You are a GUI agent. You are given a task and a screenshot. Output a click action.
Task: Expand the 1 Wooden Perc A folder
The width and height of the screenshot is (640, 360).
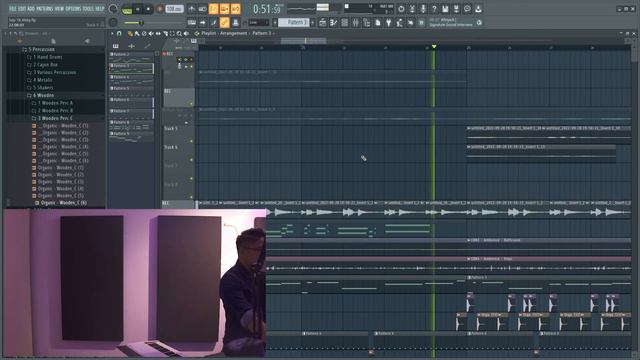point(52,103)
